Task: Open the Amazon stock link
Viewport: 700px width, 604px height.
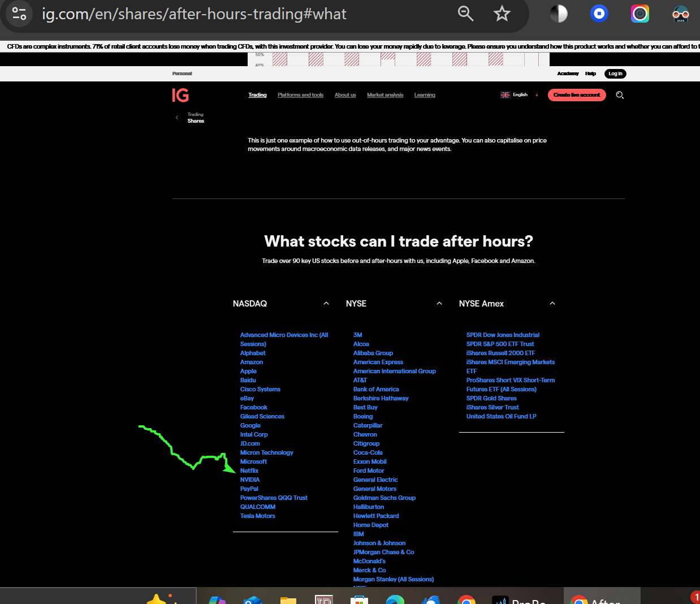Action: coord(252,362)
